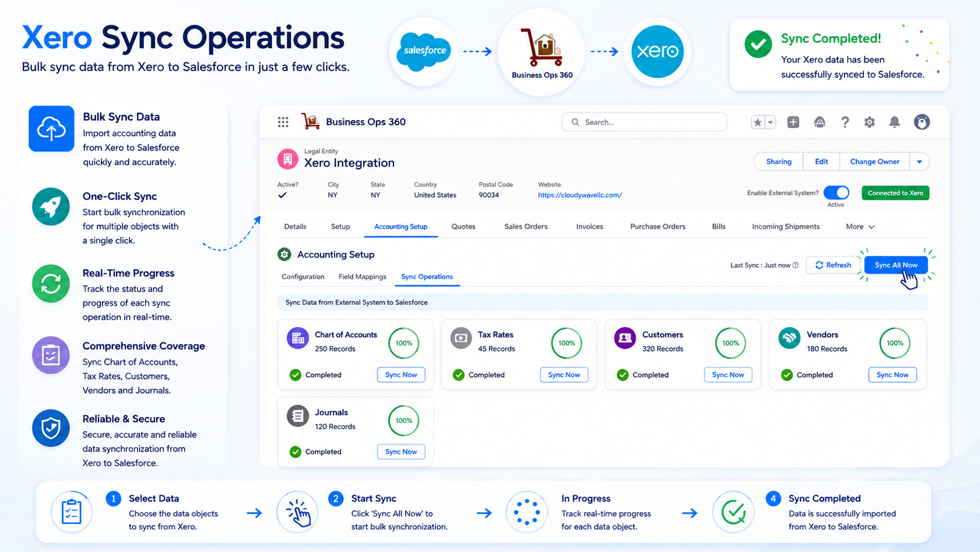
Task: Click the Journals card icon
Action: (x=298, y=416)
